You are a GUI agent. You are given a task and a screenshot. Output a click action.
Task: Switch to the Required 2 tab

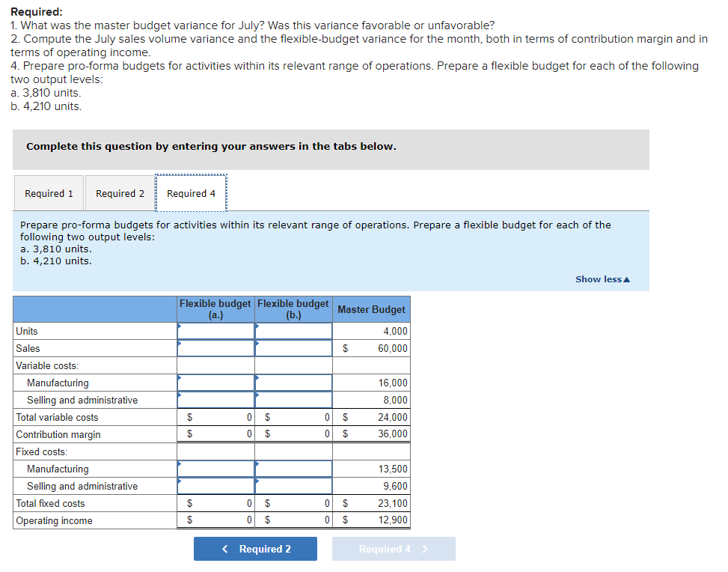(120, 193)
